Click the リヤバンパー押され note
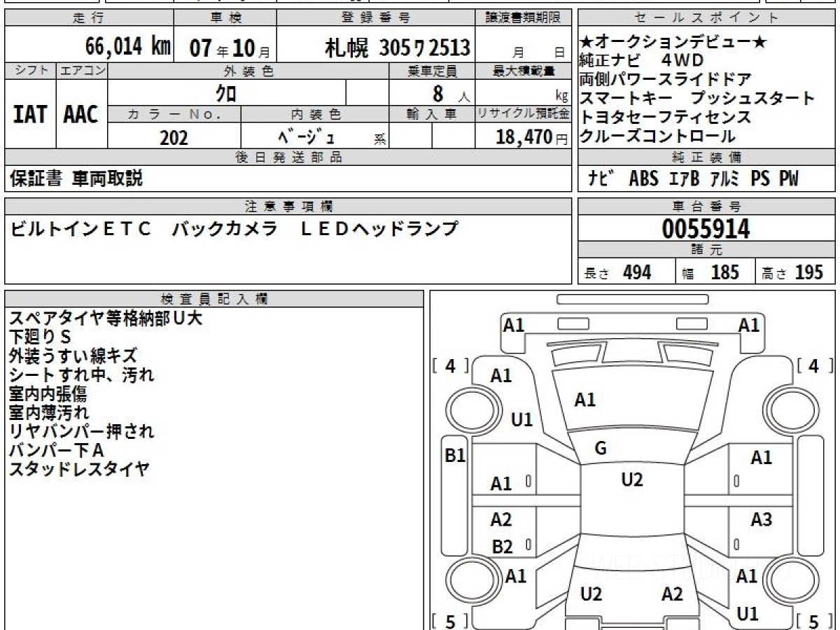Viewport: 840px width, 630px height. pos(81,431)
